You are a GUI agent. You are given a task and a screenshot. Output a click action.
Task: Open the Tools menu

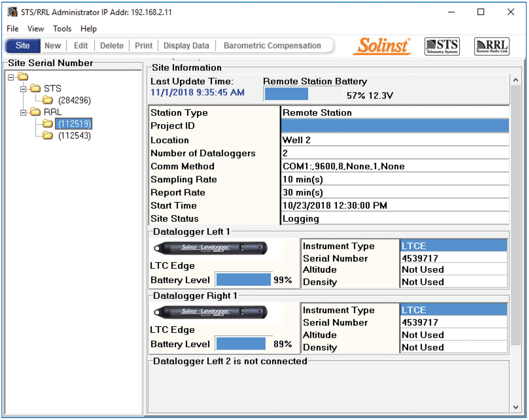point(62,29)
